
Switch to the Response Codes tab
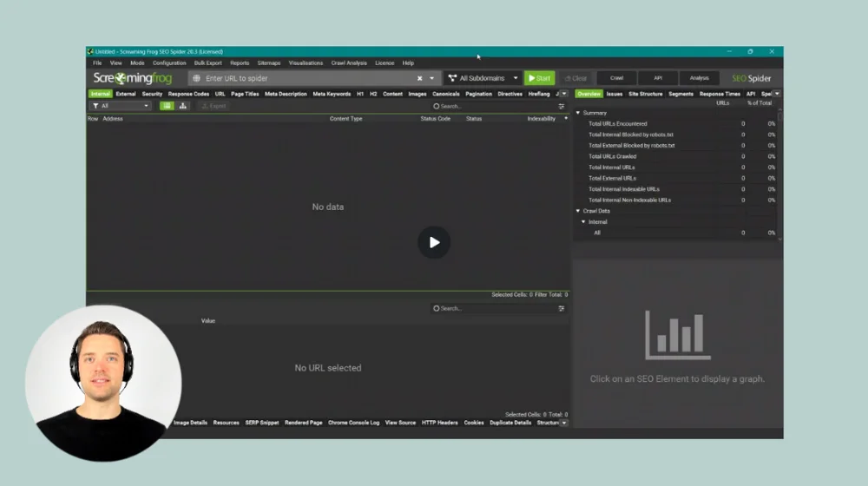[x=188, y=94]
